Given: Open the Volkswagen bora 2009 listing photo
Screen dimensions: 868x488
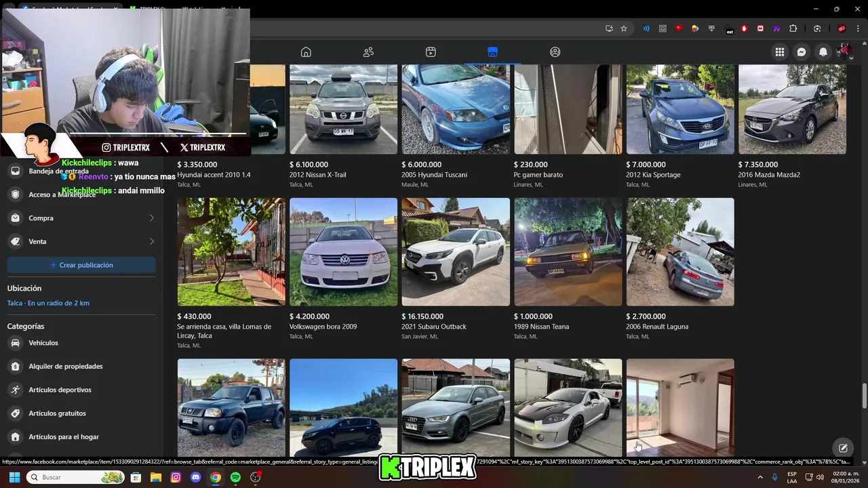Looking at the screenshot, I should [x=344, y=252].
